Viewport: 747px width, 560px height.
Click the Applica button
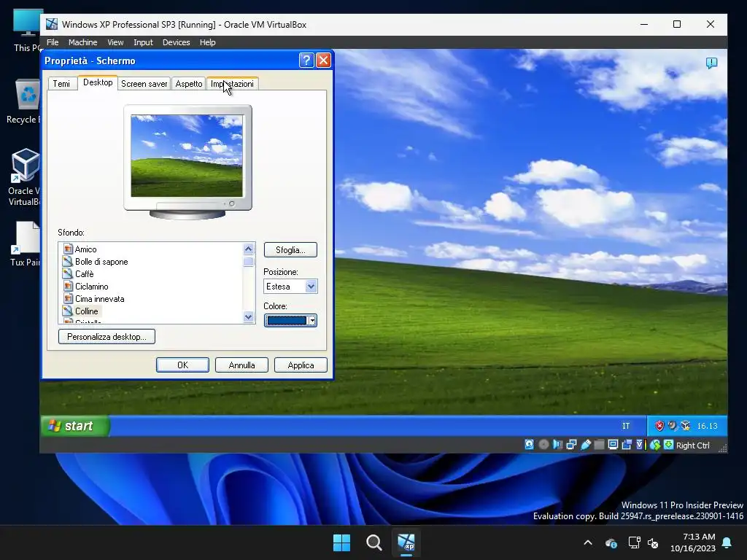301,365
